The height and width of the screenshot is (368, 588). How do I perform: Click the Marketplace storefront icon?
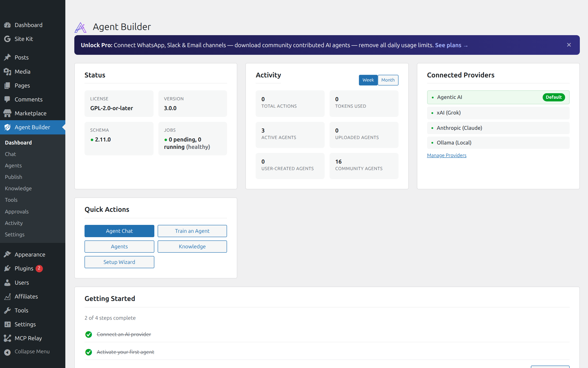pyautogui.click(x=7, y=113)
